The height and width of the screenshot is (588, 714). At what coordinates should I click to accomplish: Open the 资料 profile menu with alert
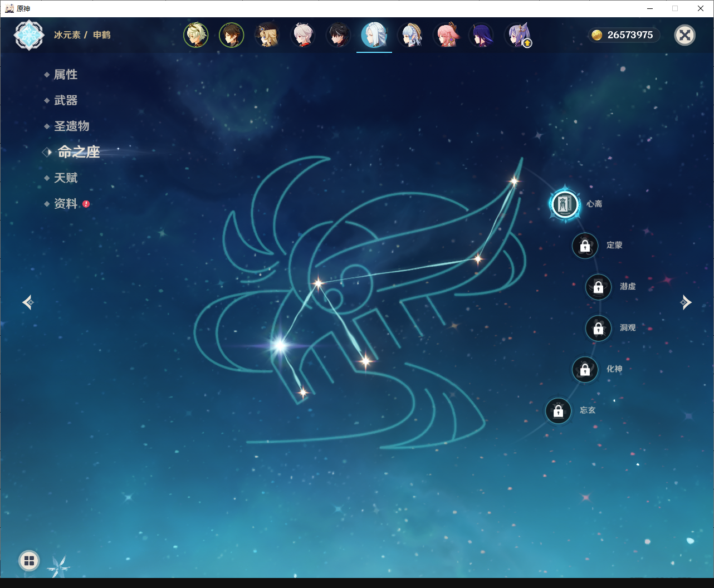67,204
